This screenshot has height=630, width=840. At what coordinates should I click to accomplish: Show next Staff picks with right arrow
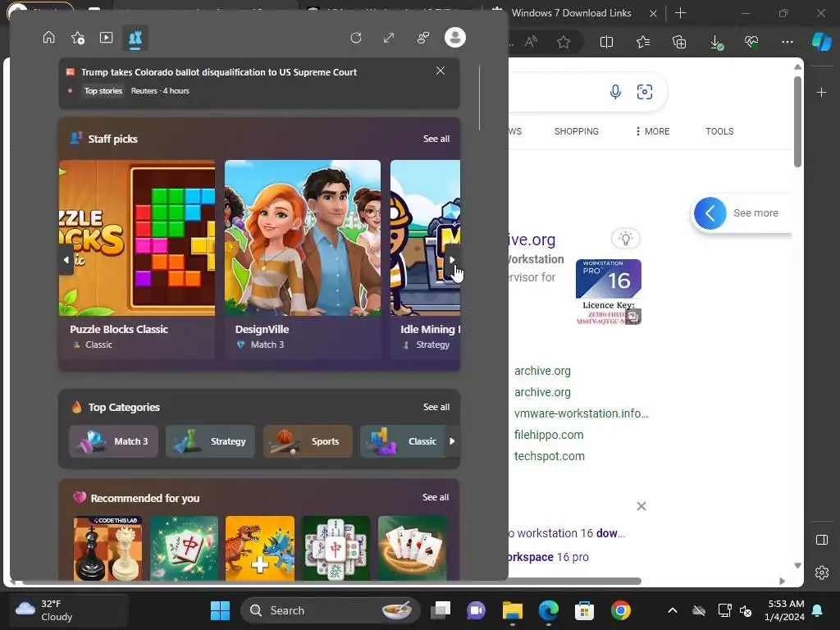tap(452, 260)
